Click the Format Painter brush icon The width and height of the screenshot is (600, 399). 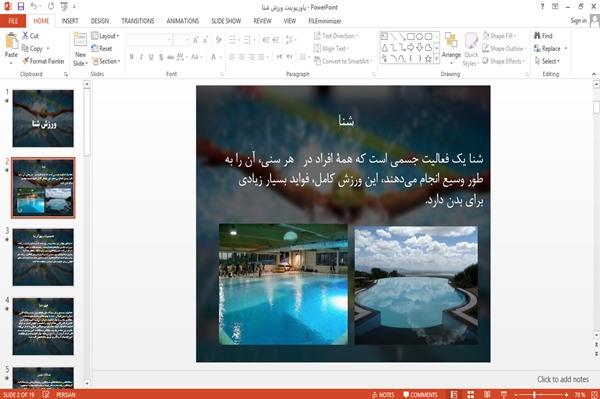(x=26, y=61)
